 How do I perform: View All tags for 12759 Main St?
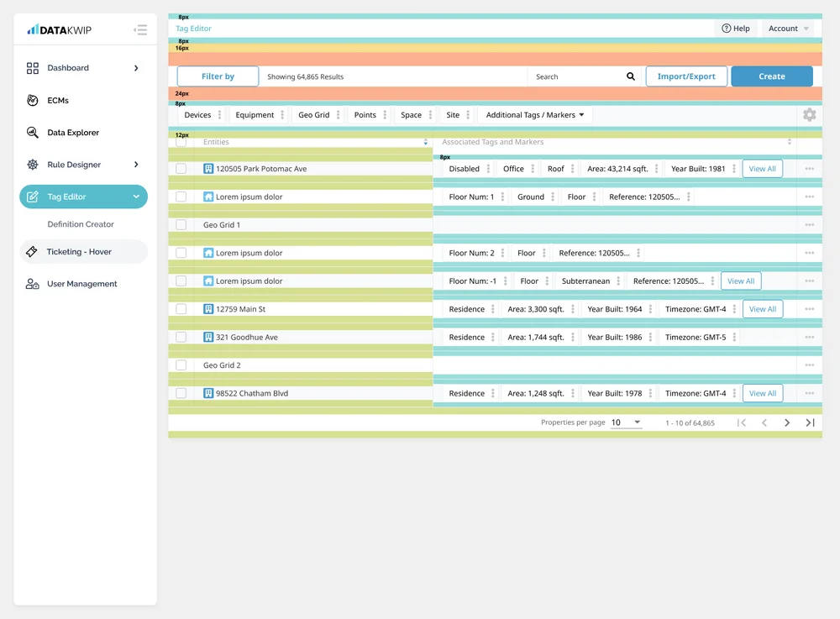pyautogui.click(x=763, y=309)
